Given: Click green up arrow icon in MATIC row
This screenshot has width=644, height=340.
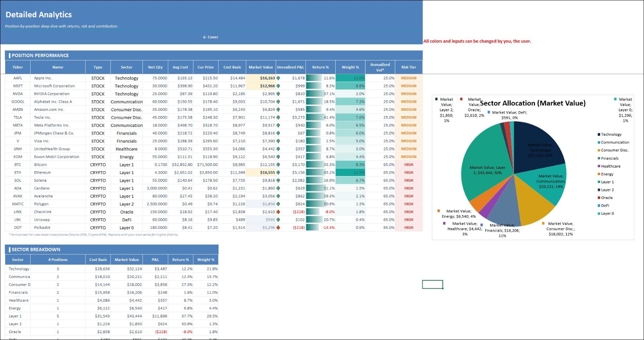Looking at the screenshot, I should (x=278, y=204).
